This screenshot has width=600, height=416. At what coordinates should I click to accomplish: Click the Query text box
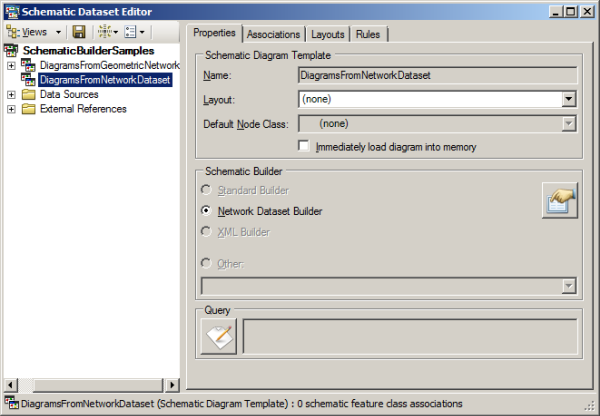[x=410, y=336]
